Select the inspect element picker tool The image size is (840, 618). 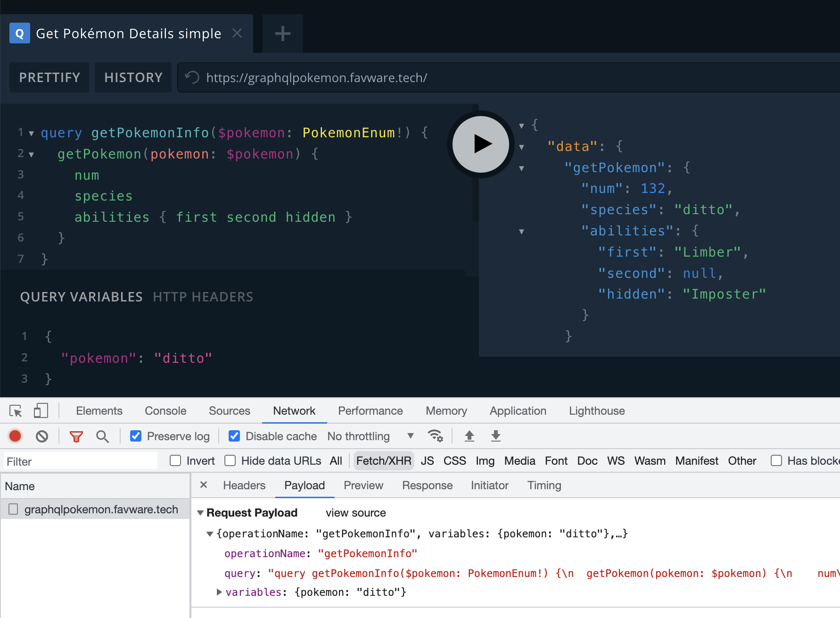pos(16,411)
